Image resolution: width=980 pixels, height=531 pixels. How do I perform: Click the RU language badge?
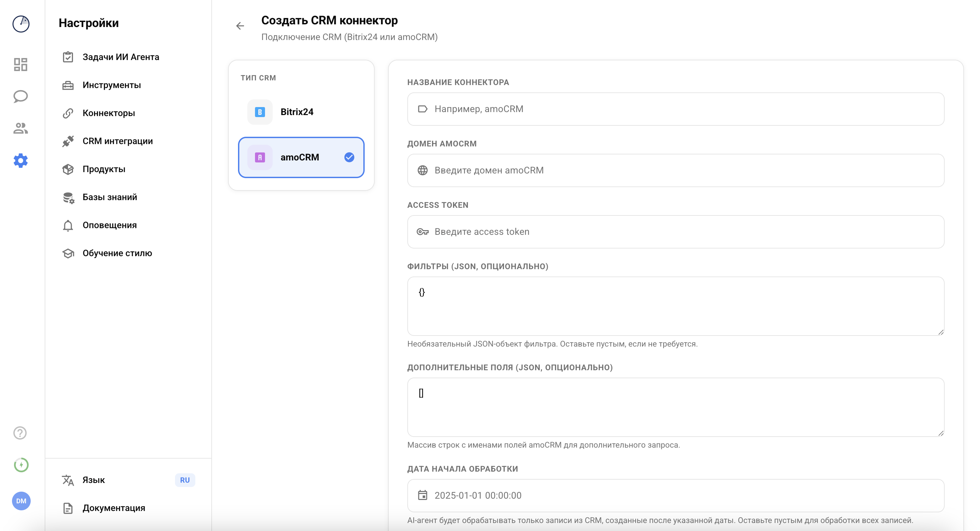pyautogui.click(x=185, y=480)
